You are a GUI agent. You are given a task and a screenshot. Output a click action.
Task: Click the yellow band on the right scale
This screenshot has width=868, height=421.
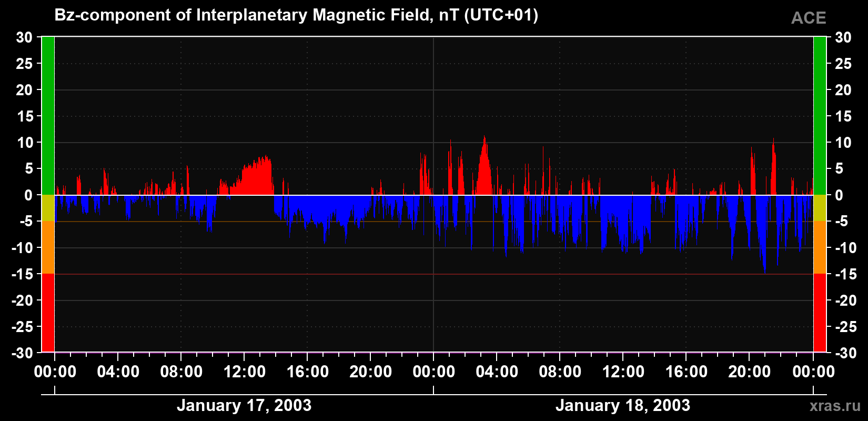click(x=820, y=208)
